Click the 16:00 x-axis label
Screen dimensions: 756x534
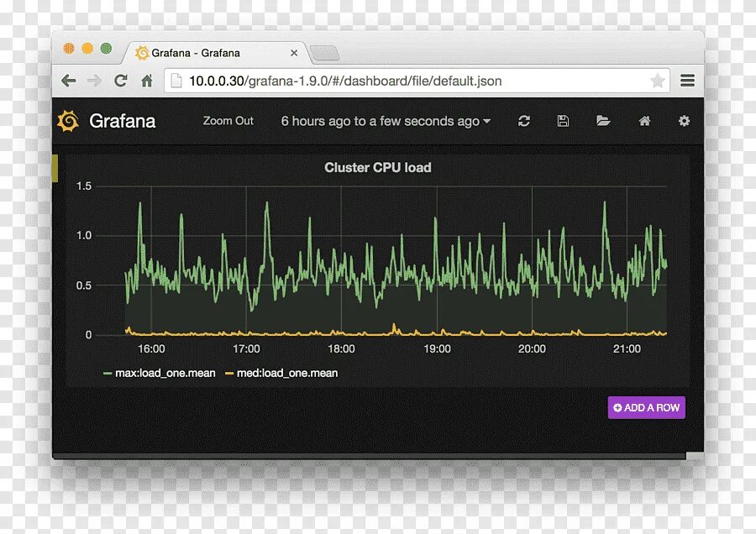click(151, 348)
